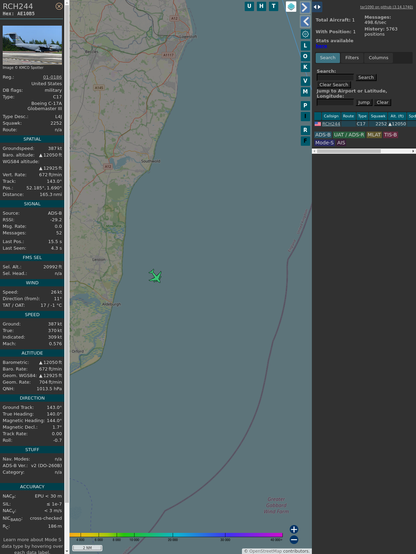
Task: Click the U map toggle button
Action: 249,6
